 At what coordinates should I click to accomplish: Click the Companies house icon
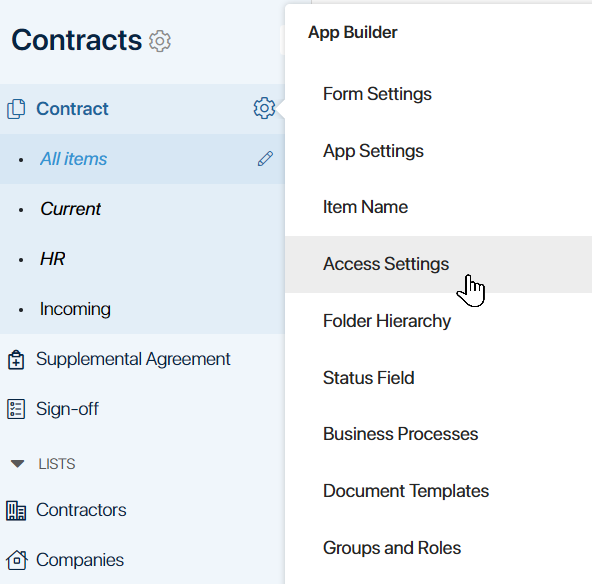[x=17, y=560]
